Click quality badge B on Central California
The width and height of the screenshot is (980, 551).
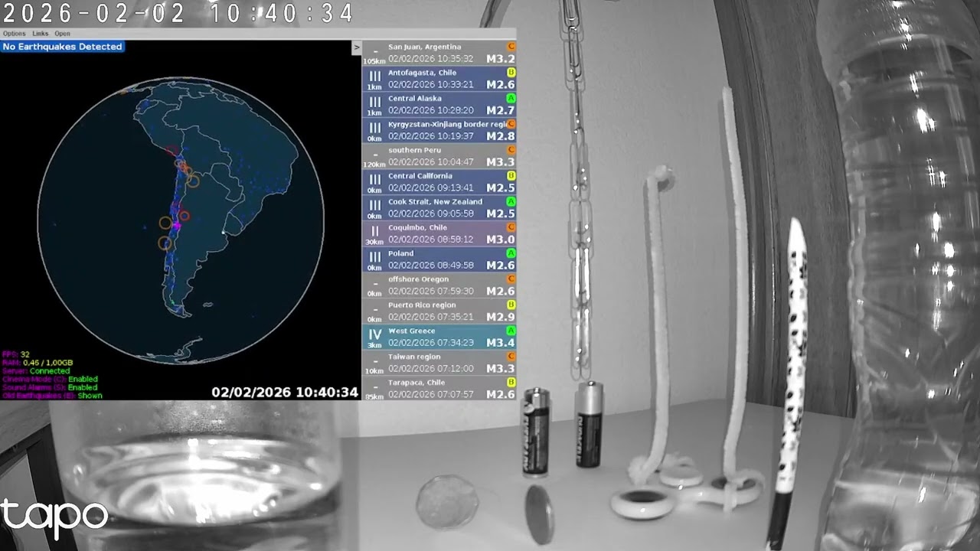pyautogui.click(x=511, y=176)
